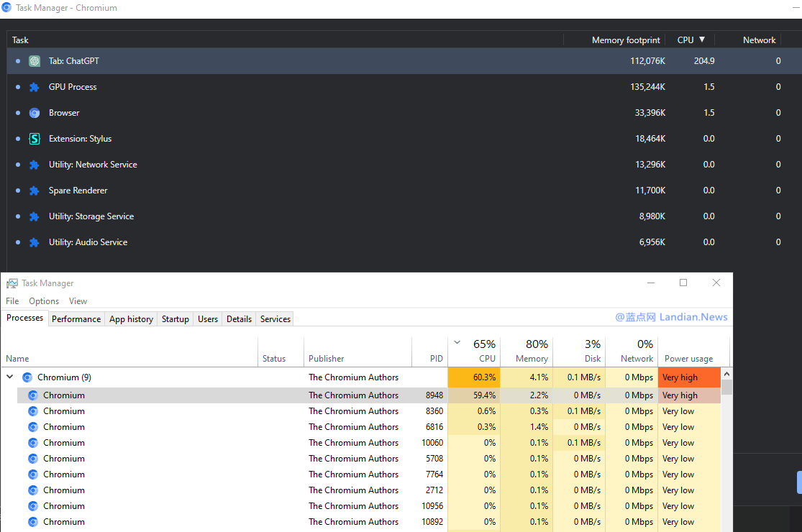Sort by the 3% Disk column header
The height and width of the screenshot is (532, 802).
pyautogui.click(x=579, y=352)
